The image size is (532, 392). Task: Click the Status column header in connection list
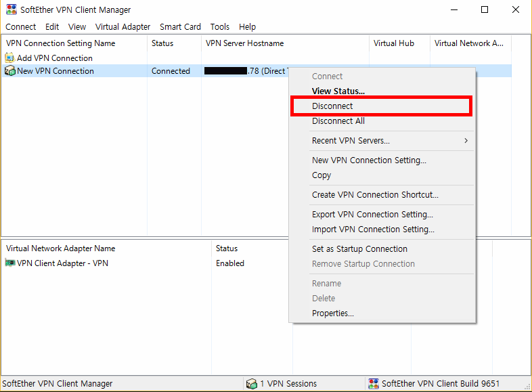(174, 43)
